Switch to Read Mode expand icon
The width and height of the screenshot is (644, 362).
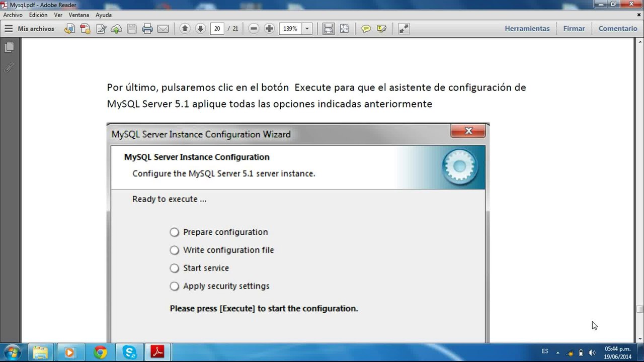tap(404, 29)
